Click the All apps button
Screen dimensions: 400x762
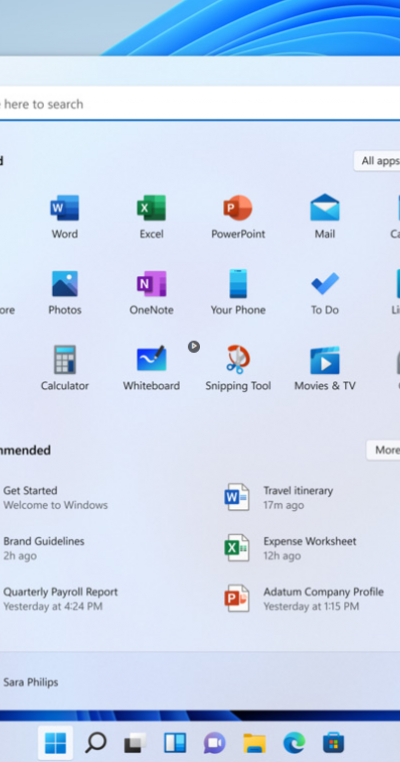[x=378, y=161]
